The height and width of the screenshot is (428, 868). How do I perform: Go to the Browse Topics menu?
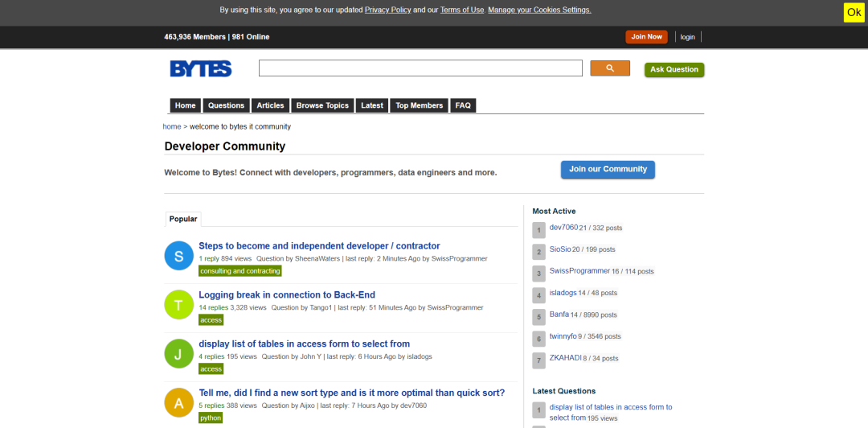(x=323, y=105)
